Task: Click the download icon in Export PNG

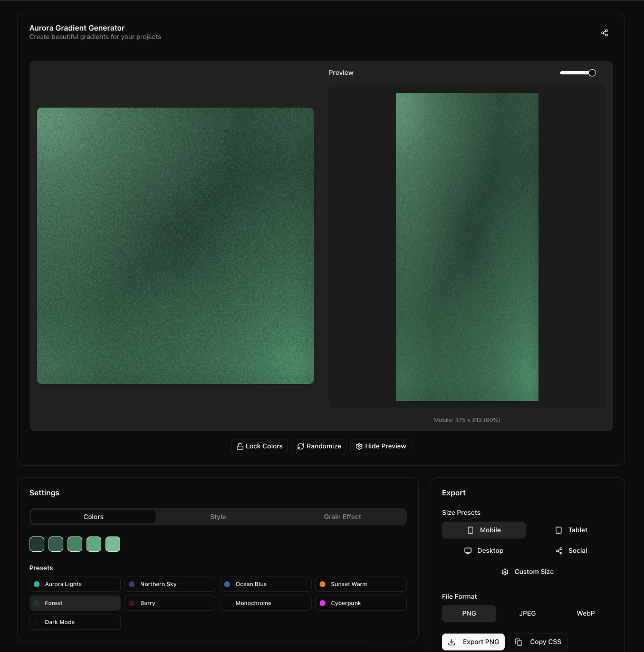Action: (x=451, y=642)
